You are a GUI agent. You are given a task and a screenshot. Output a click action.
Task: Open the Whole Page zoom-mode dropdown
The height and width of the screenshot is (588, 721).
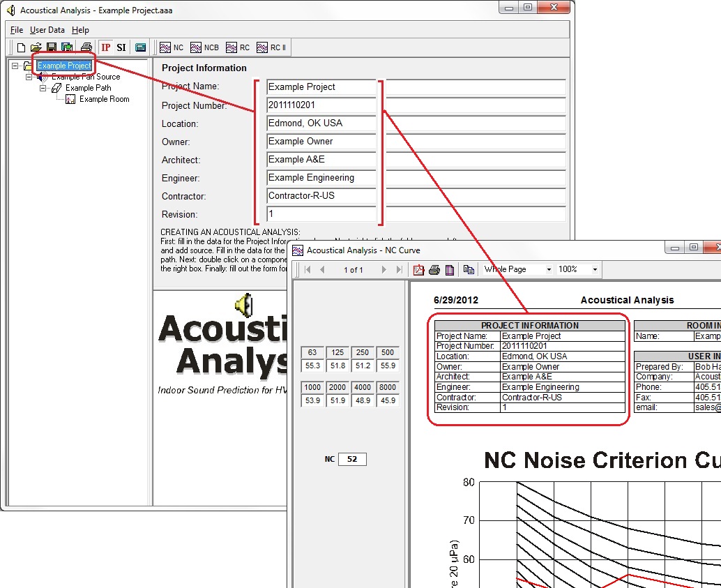click(x=549, y=270)
